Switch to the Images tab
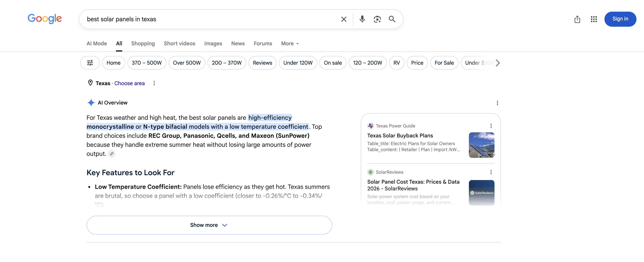 point(213,44)
